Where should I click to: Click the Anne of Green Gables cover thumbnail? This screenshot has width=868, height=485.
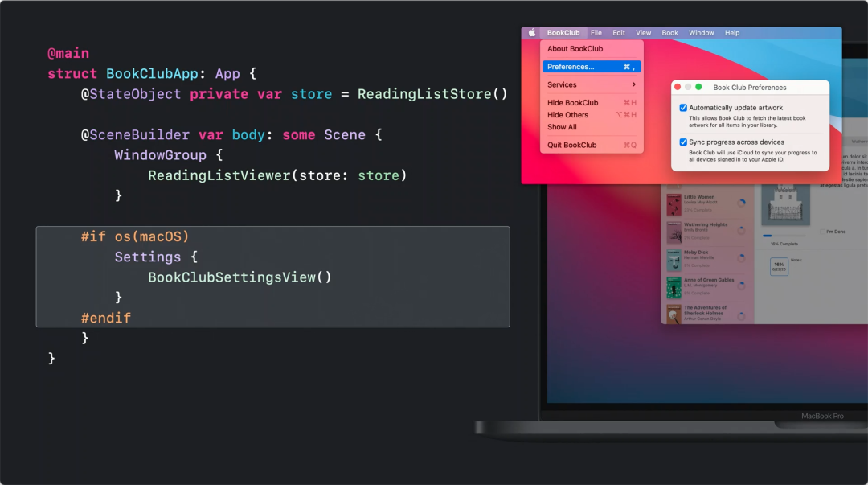tap(674, 287)
